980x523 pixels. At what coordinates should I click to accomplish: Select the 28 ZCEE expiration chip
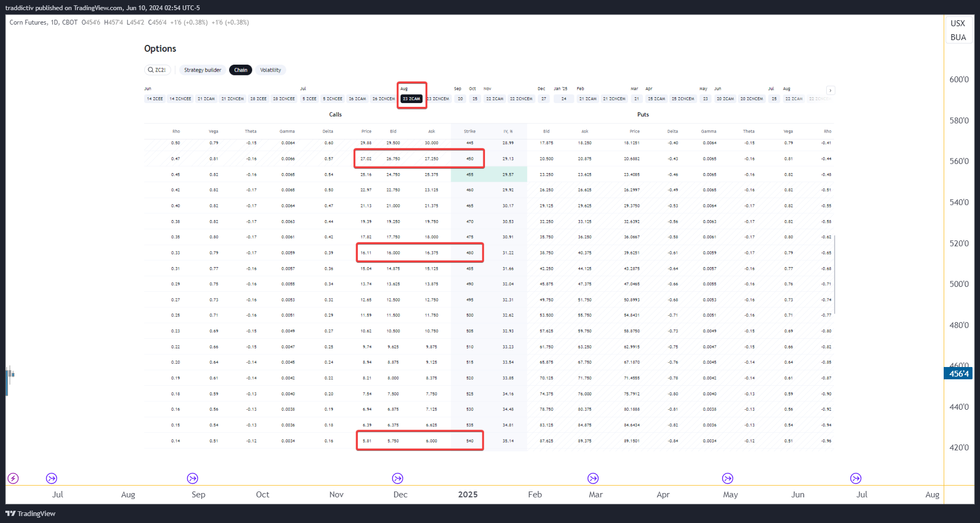(258, 99)
